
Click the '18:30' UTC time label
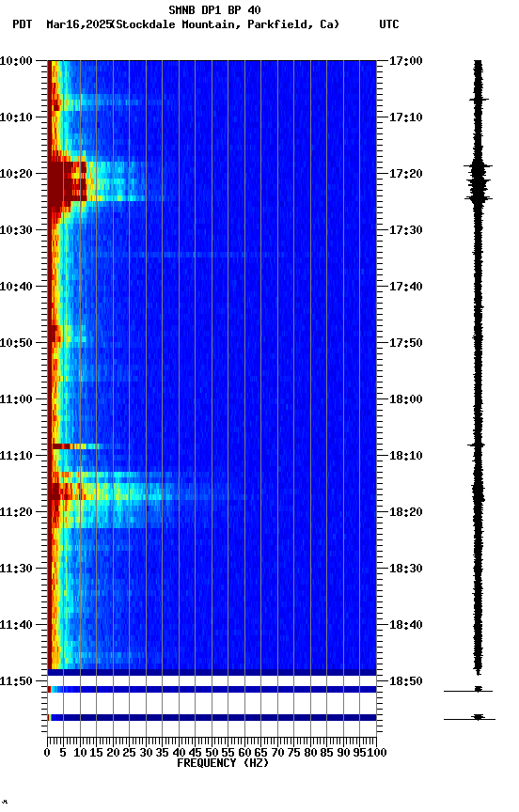click(406, 570)
